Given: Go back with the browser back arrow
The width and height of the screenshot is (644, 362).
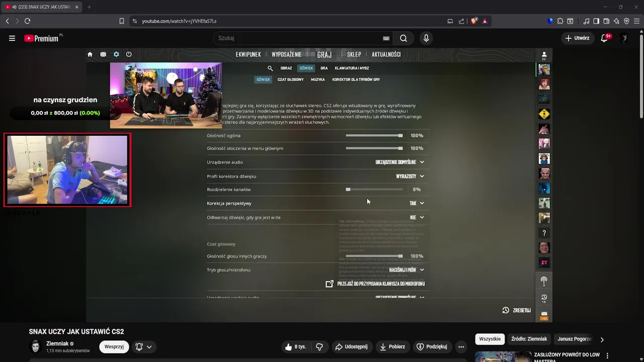Looking at the screenshot, I should pyautogui.click(x=7, y=21).
